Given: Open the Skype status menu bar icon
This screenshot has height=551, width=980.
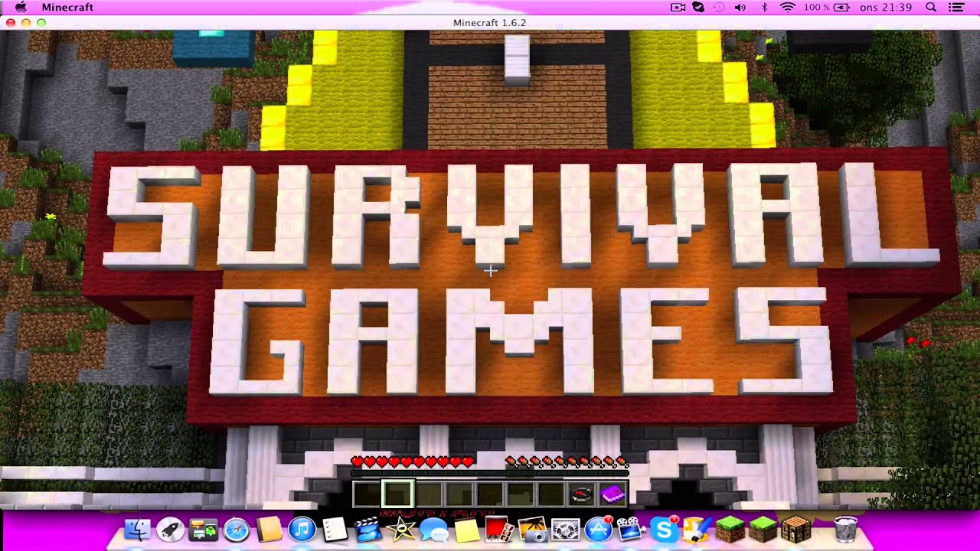Looking at the screenshot, I should [698, 7].
